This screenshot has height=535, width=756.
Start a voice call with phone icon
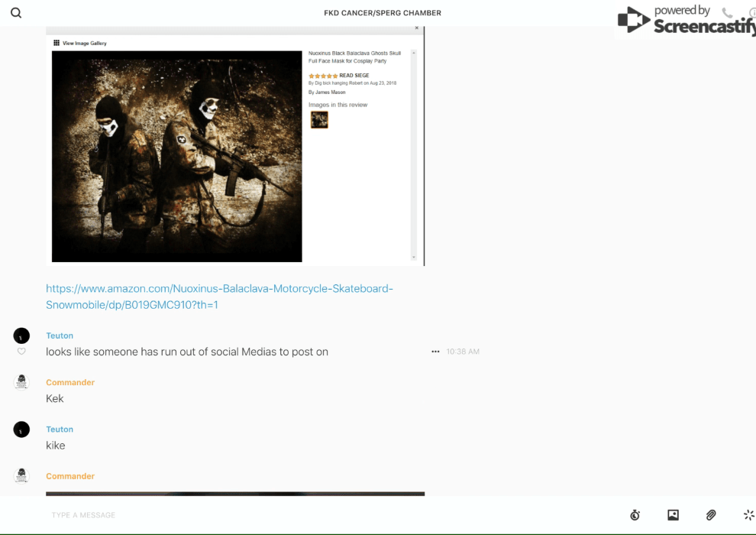coord(727,13)
